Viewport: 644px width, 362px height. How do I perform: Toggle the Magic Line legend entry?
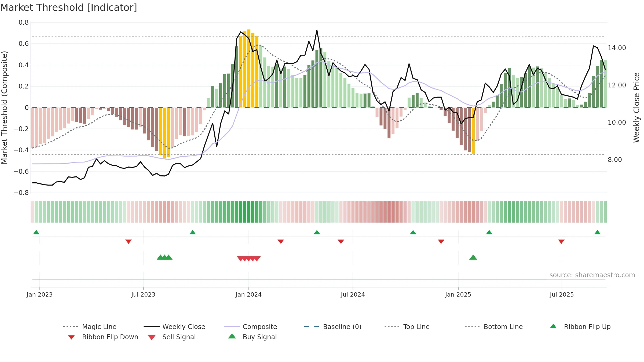click(90, 327)
